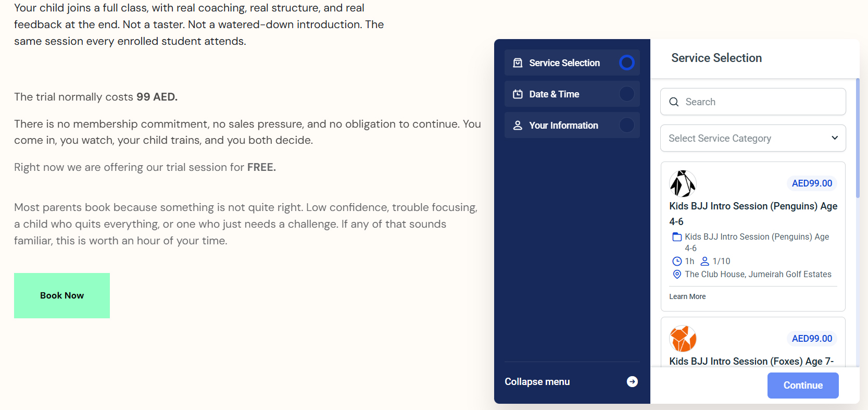Viewport: 868px width, 410px height.
Task: Click the Service Selection shopping bag icon
Action: pyautogui.click(x=518, y=63)
